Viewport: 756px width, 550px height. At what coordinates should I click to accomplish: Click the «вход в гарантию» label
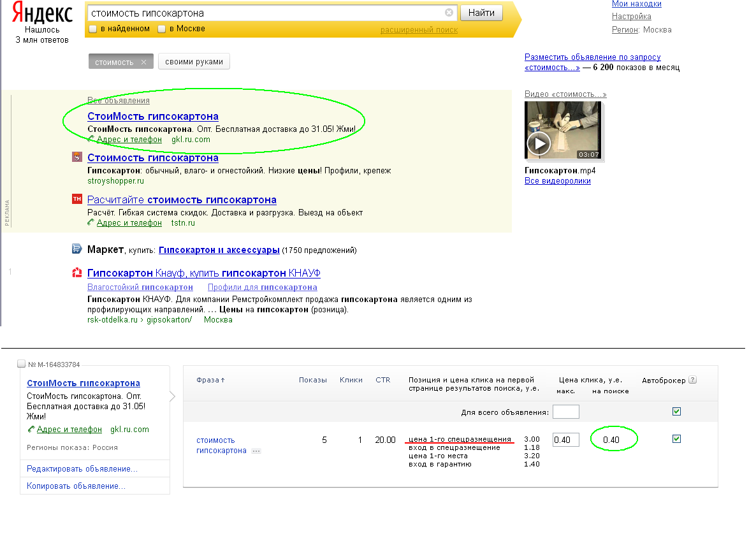[440, 464]
